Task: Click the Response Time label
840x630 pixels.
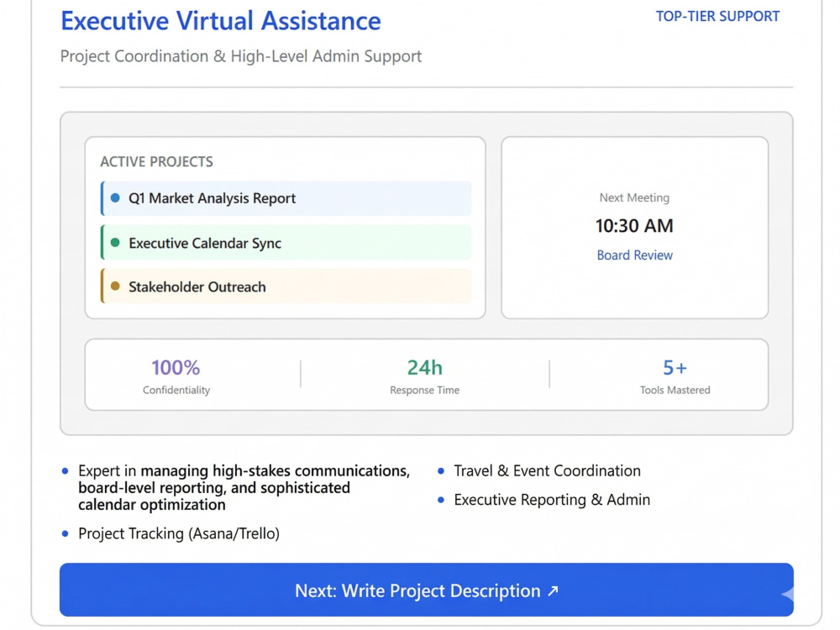Action: click(425, 390)
